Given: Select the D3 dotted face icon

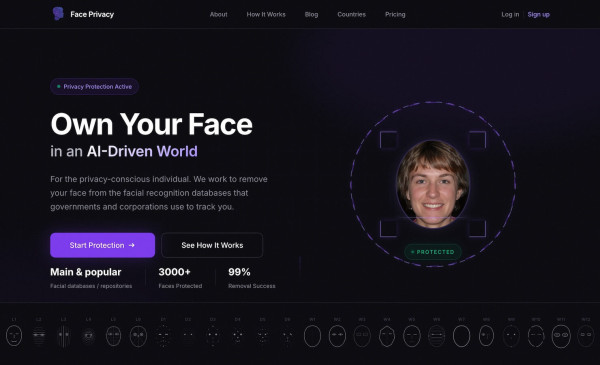Looking at the screenshot, I should [x=213, y=336].
